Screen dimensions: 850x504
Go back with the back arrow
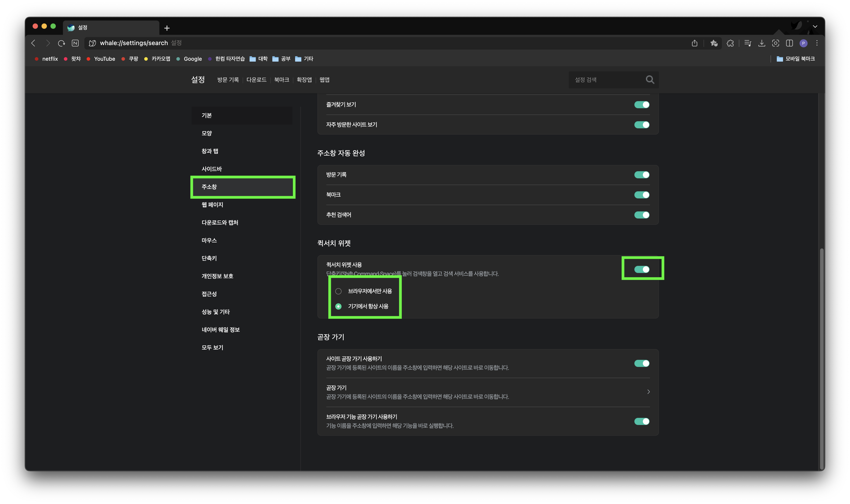click(x=33, y=43)
